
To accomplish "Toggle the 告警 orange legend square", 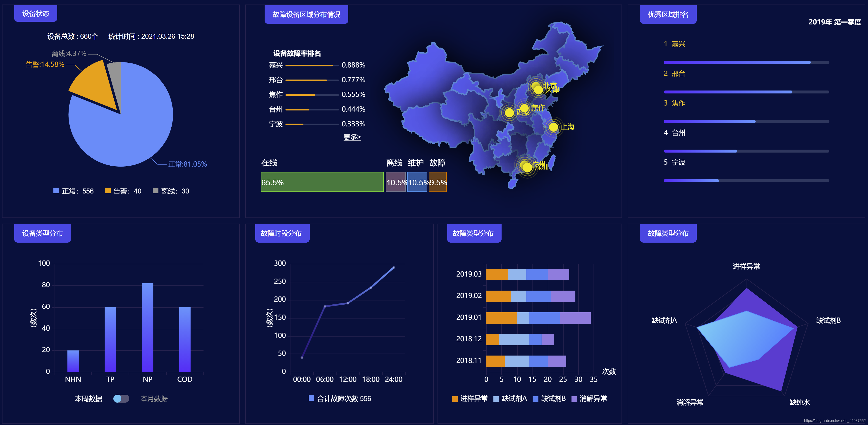I will [108, 191].
